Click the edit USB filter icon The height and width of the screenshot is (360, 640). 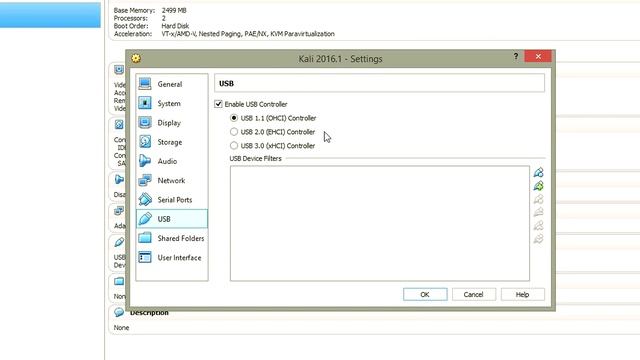point(538,199)
